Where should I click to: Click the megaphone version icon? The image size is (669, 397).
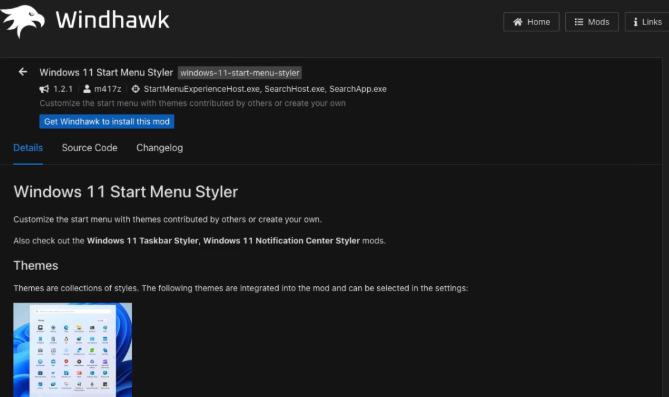[44, 89]
